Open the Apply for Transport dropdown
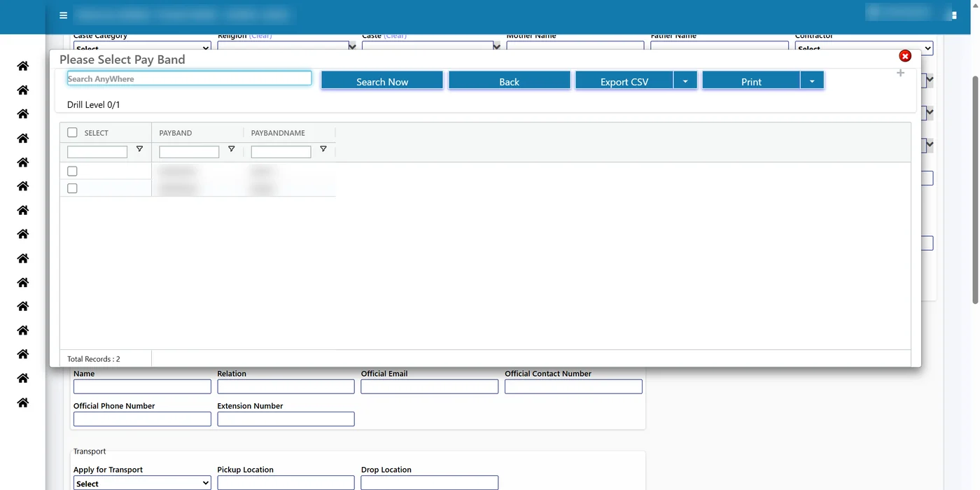The height and width of the screenshot is (490, 980). (x=142, y=483)
